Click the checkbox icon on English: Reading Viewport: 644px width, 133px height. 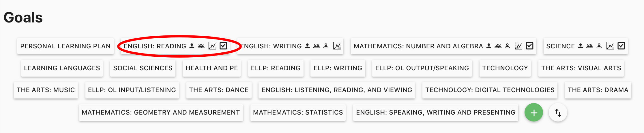(x=223, y=46)
